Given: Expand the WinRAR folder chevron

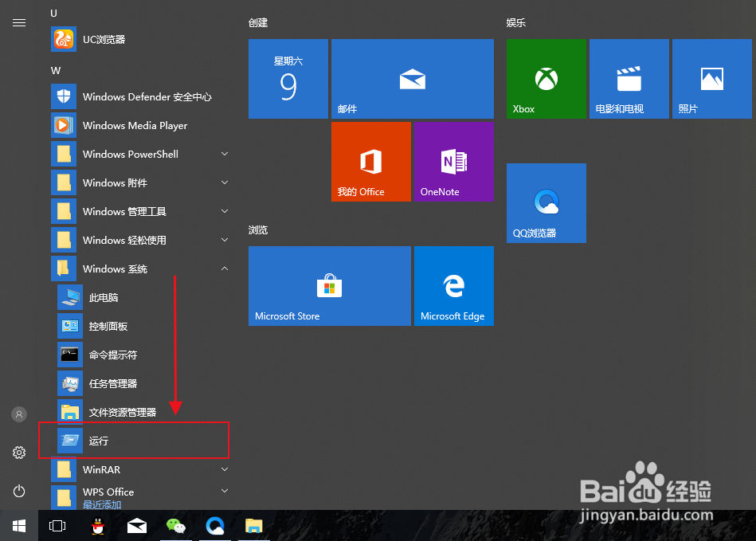Looking at the screenshot, I should [225, 469].
